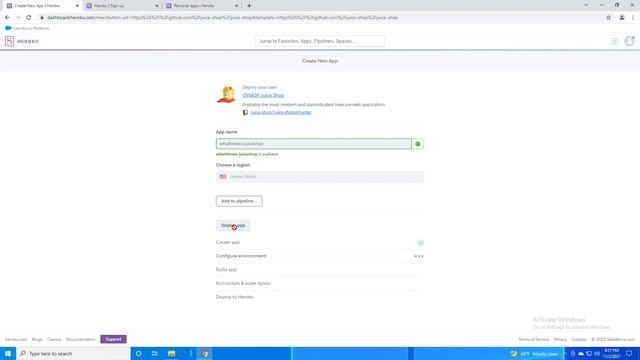Screen dimensions: 640x360
Task: Open a new browser tab with plus
Action: point(249,6)
